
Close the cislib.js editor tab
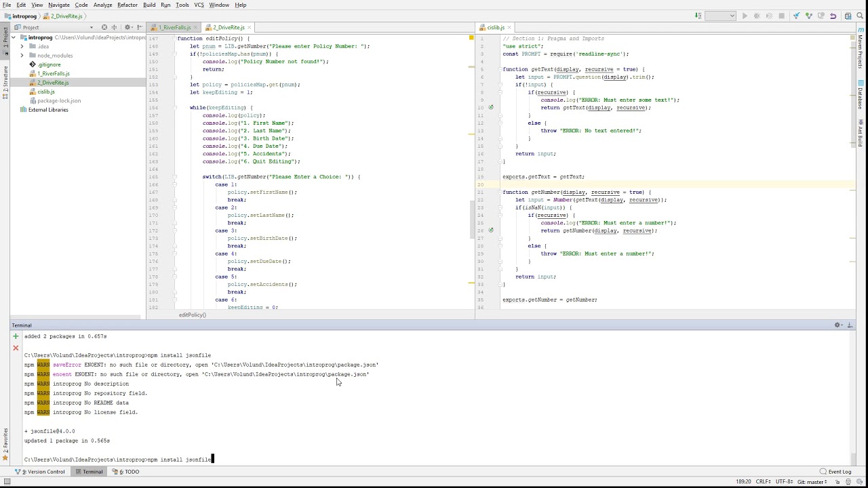pos(509,28)
